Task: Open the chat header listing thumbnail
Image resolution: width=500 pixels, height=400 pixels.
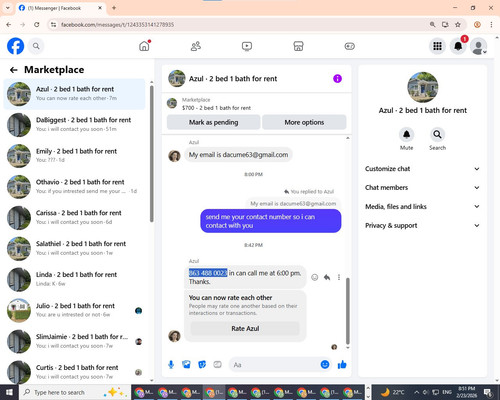Action: (x=177, y=79)
